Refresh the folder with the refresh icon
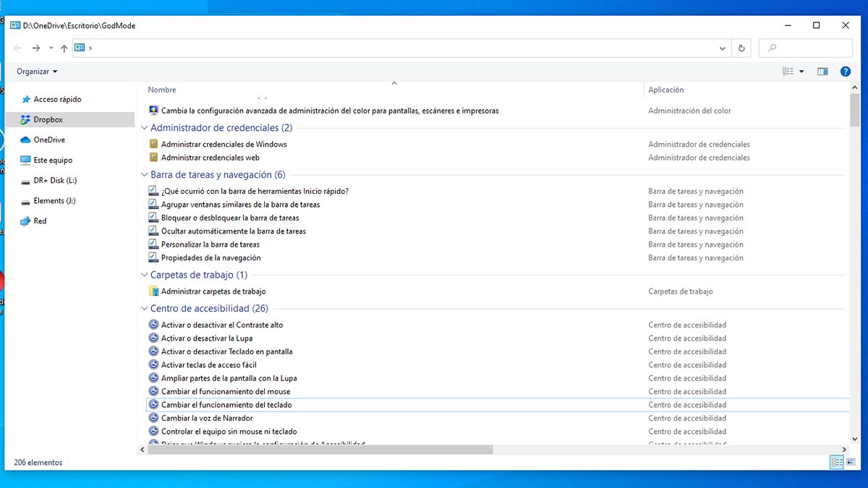 pyautogui.click(x=741, y=48)
